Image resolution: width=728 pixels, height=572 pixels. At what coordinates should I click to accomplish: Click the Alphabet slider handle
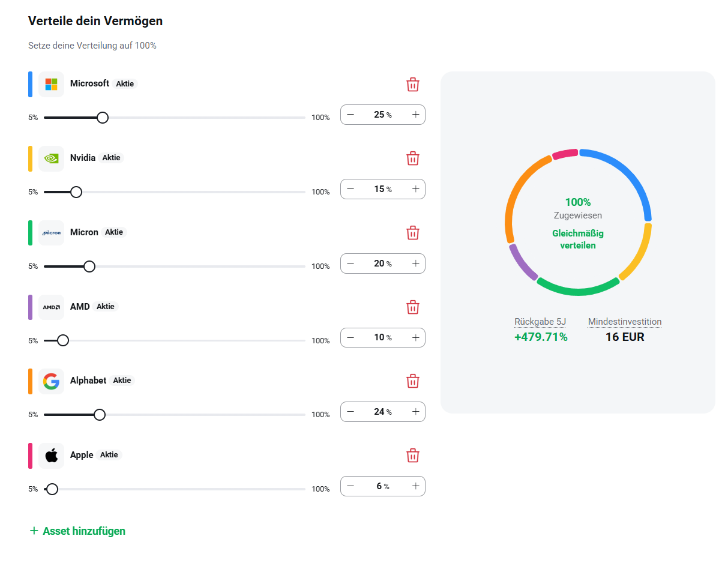pos(100,415)
